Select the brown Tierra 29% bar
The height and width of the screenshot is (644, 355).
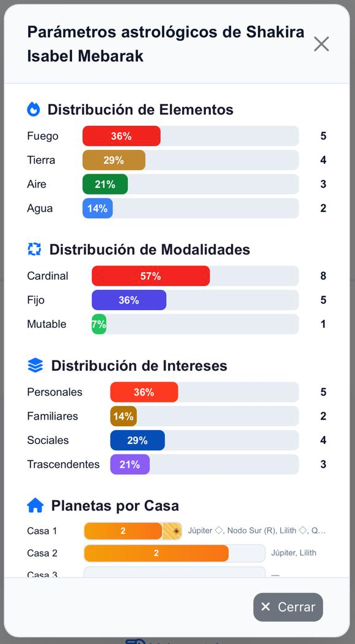pos(114,160)
